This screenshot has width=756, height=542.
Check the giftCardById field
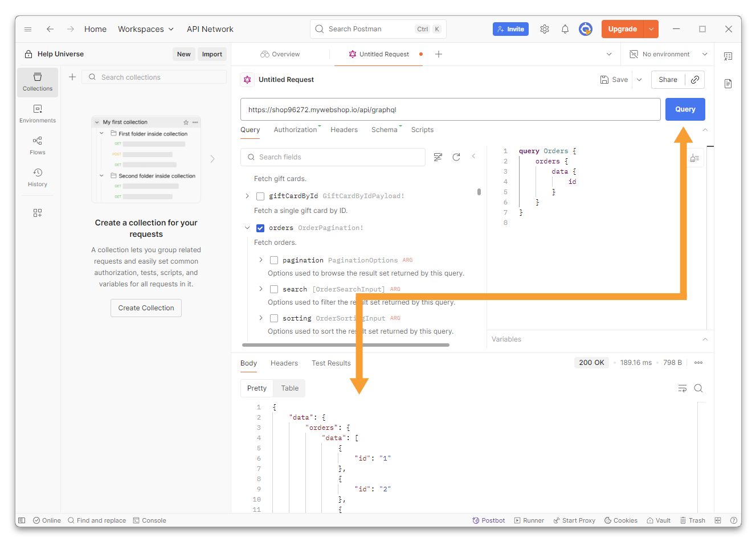pos(260,196)
